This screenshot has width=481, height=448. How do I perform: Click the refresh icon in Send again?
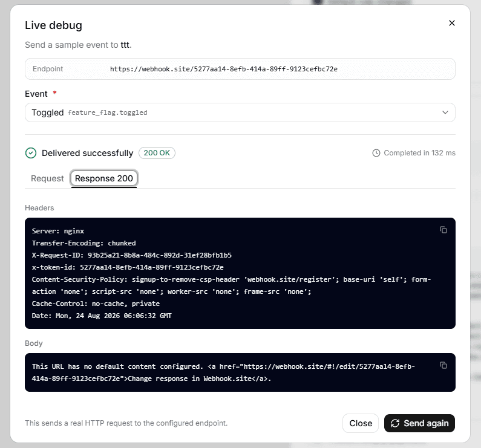click(x=395, y=423)
